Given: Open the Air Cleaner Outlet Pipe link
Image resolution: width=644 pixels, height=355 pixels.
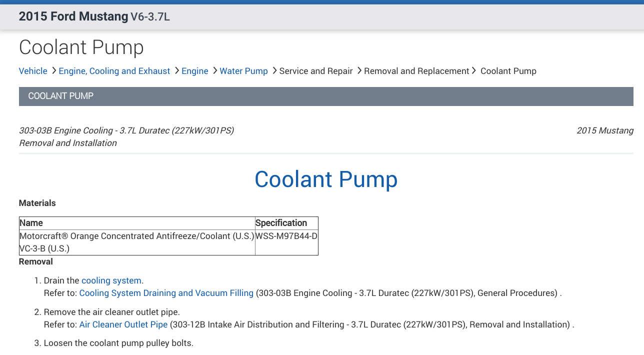Looking at the screenshot, I should point(123,324).
